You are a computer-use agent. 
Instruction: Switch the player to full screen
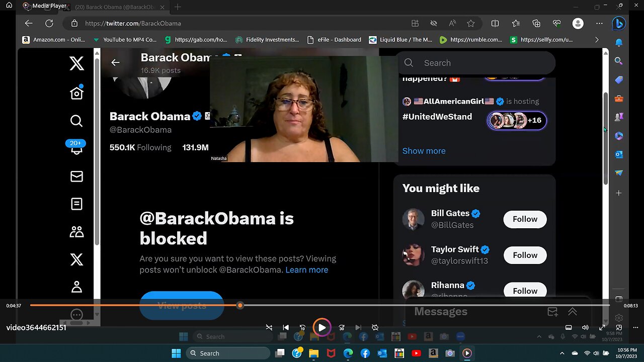[602, 327]
